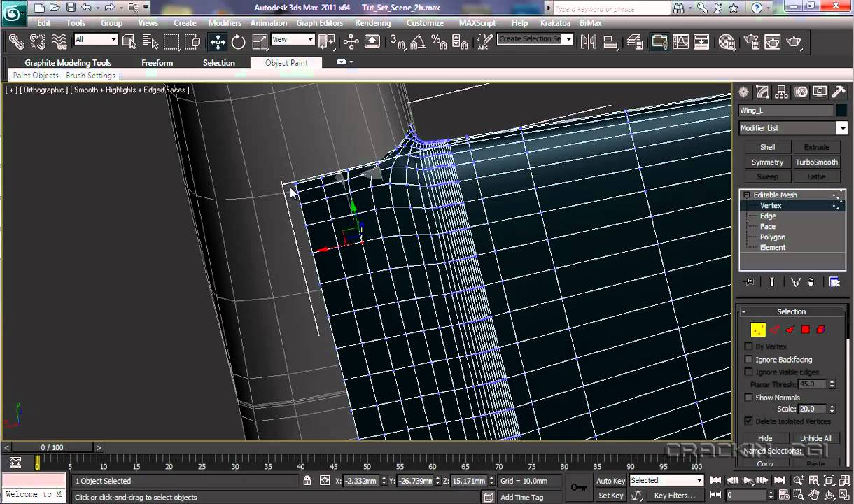
Task: Open Key Filters dialog button
Action: 675,496
